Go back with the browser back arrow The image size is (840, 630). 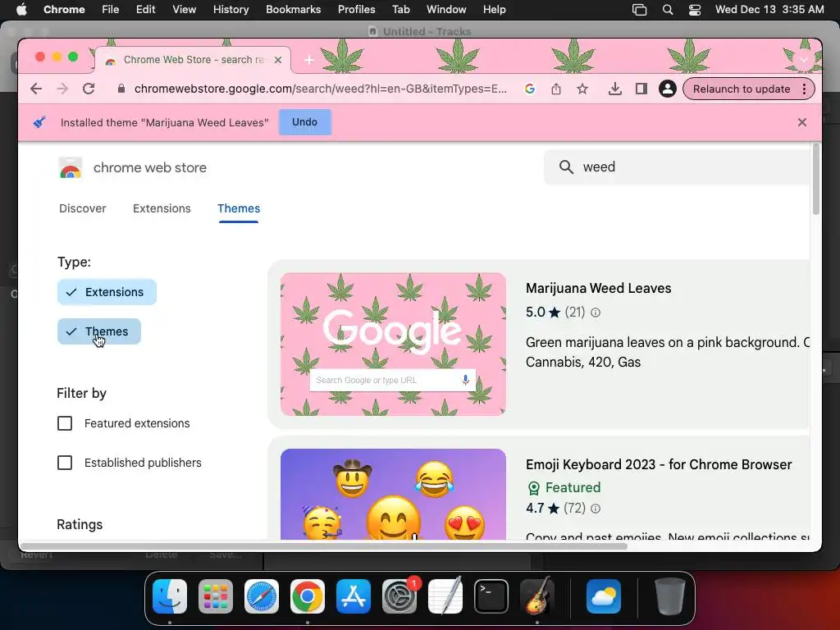coord(36,89)
